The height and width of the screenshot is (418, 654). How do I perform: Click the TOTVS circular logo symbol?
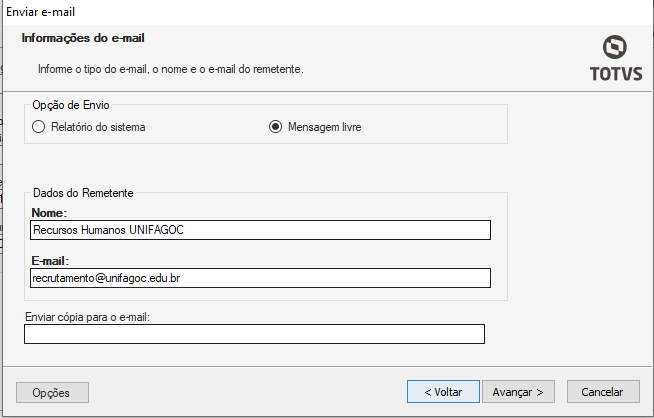point(615,47)
